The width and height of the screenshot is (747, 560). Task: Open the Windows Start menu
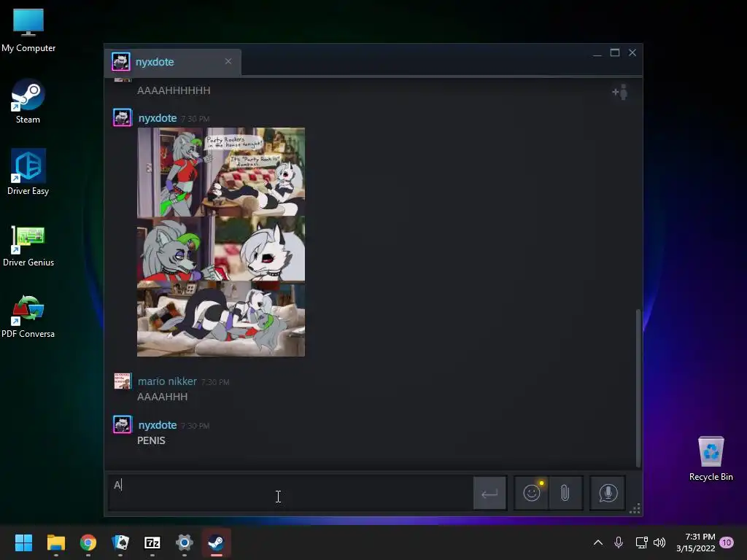point(23,542)
